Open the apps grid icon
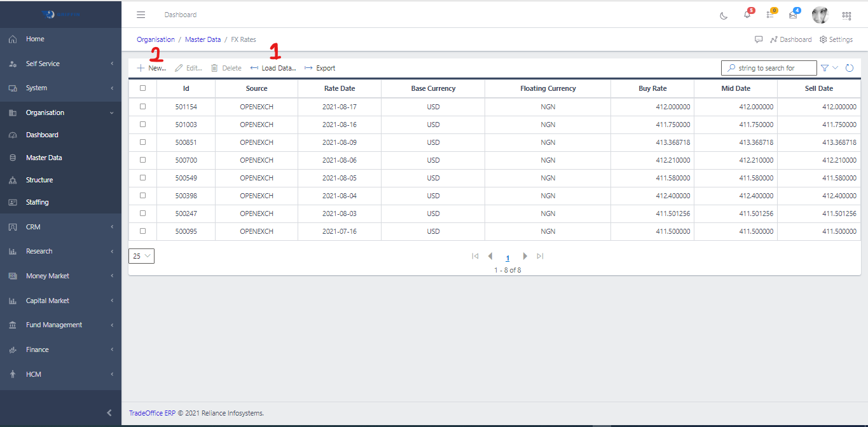 tap(846, 15)
